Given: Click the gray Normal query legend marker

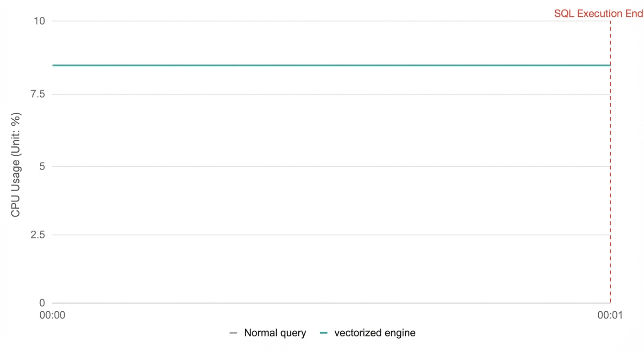Looking at the screenshot, I should [233, 333].
